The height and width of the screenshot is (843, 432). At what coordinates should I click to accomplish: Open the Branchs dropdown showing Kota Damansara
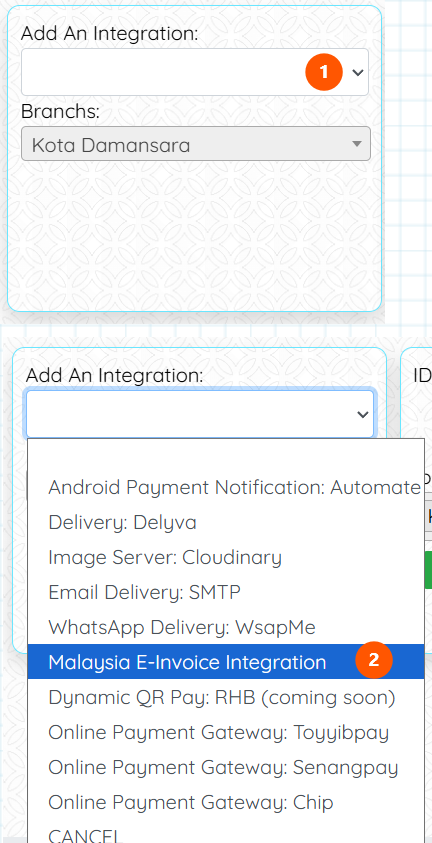tap(196, 144)
